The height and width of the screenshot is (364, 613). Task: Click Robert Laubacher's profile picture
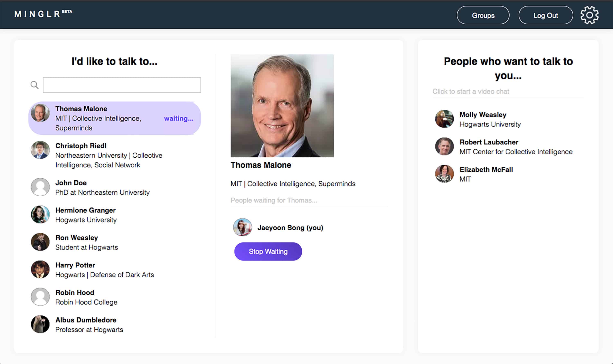click(x=444, y=146)
